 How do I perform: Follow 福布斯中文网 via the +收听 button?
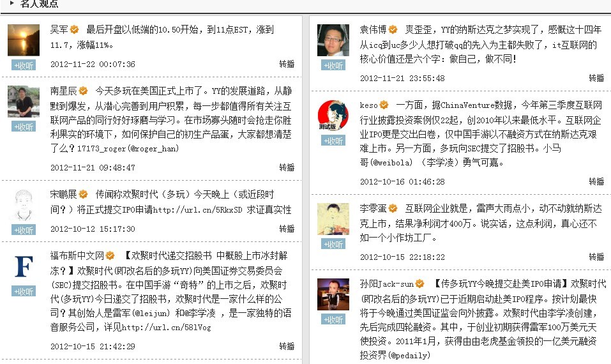pos(24,291)
